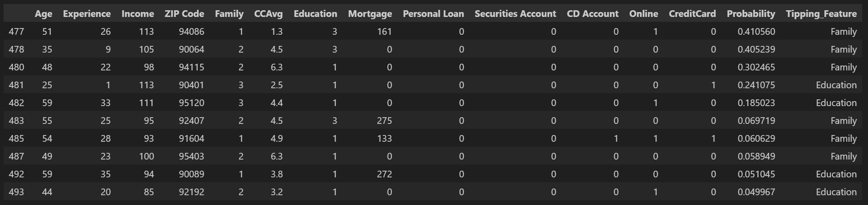868x205 pixels.
Task: Click the Age column header
Action: click(43, 14)
